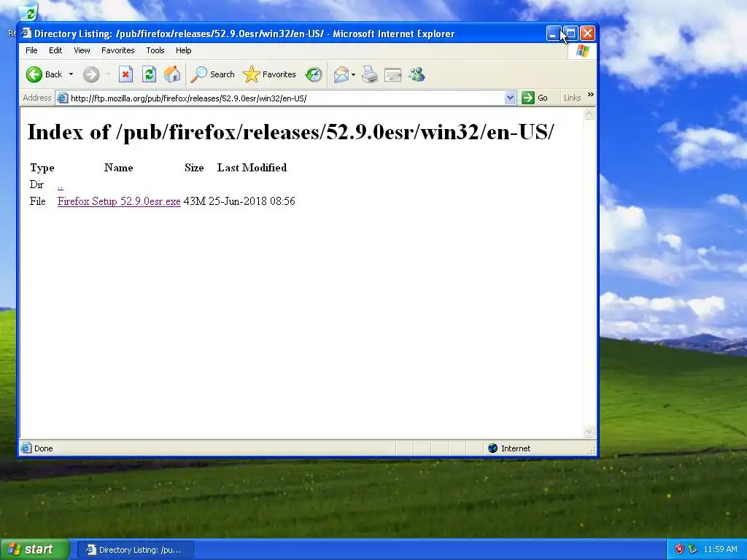Open the History toolbar icon
This screenshot has width=747, height=560.
point(314,74)
